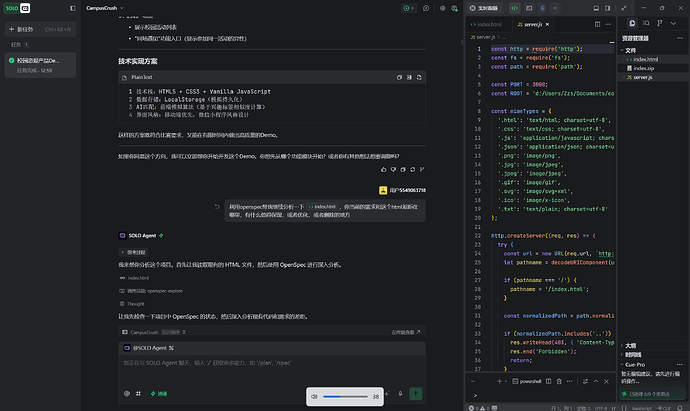Click the @ mention icon in chat input
Viewport: 690px width, 411px height.
coord(127,393)
